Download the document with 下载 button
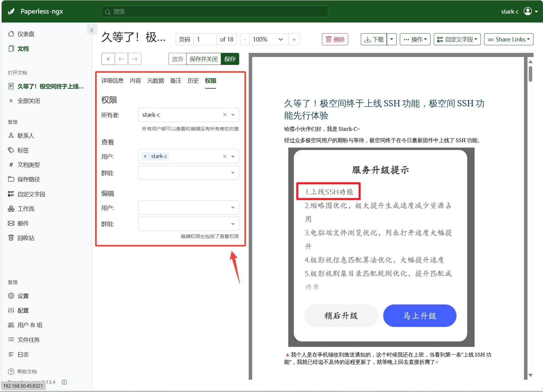 (374, 39)
